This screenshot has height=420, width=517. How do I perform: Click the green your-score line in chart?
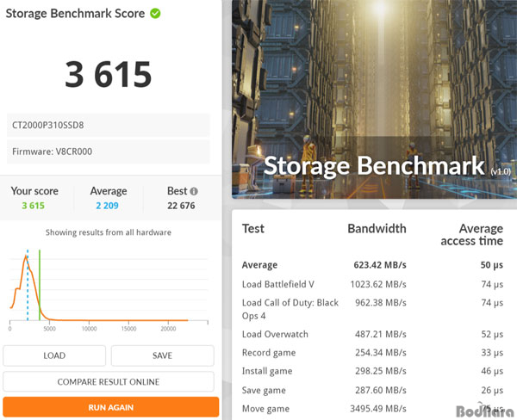click(40, 285)
